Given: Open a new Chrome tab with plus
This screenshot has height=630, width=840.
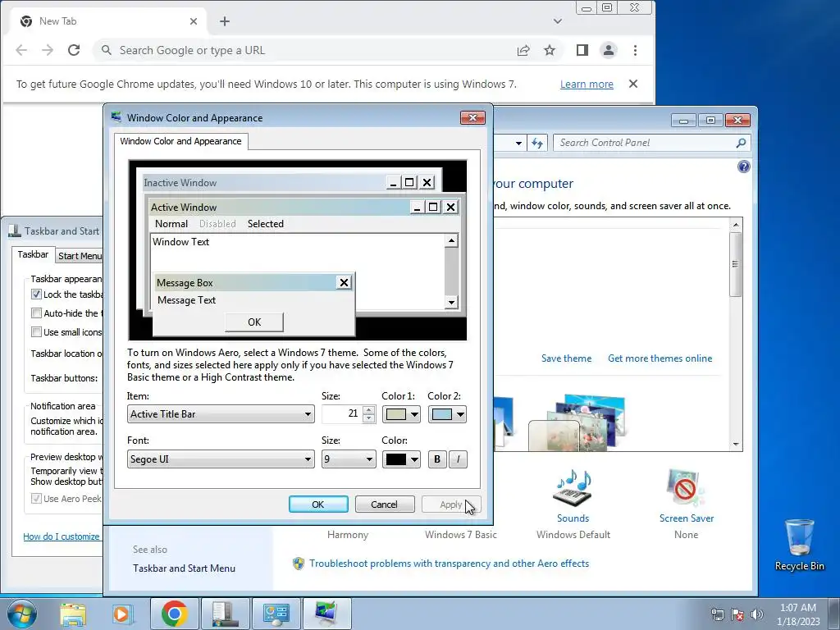Looking at the screenshot, I should [x=225, y=21].
